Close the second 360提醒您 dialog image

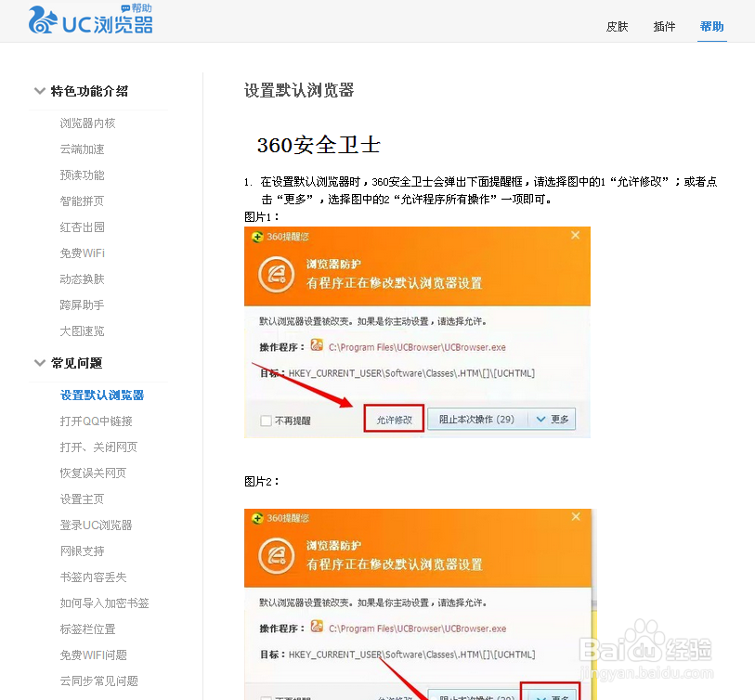[576, 516]
